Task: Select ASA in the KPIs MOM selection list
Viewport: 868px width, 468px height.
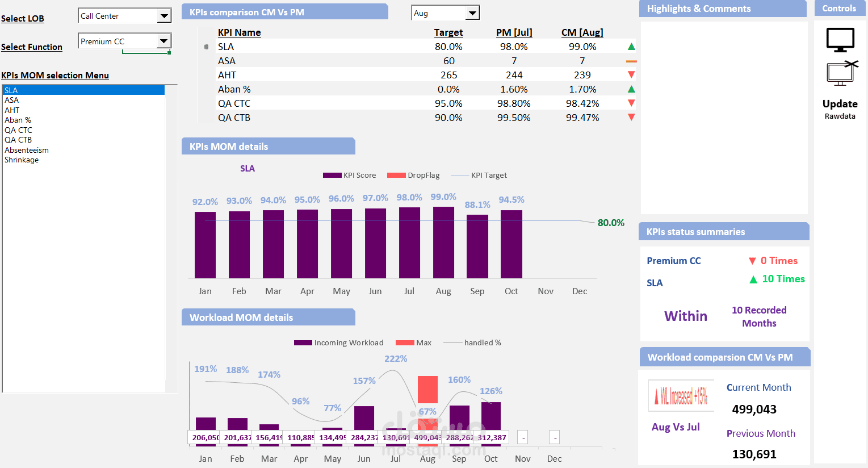Action: pyautogui.click(x=84, y=100)
